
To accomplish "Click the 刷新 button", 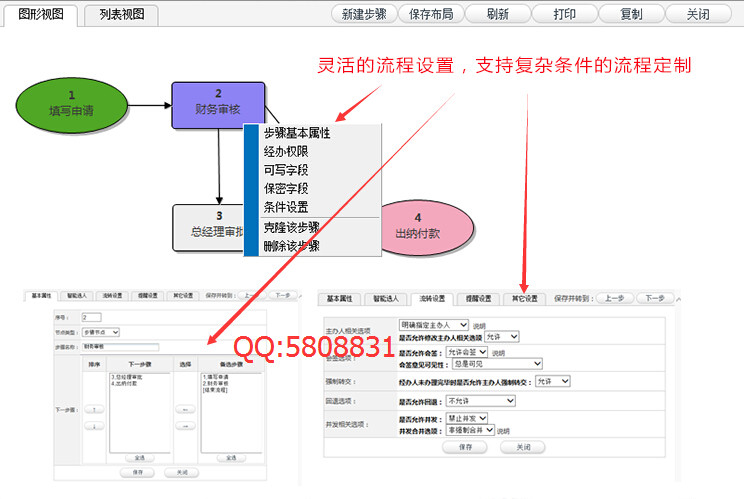I will [498, 14].
